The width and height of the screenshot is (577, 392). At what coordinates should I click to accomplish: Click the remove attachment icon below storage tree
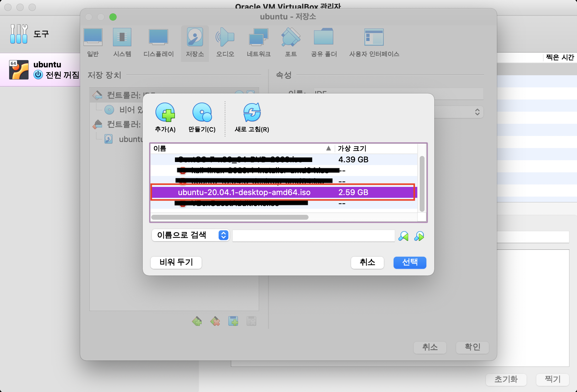click(251, 321)
